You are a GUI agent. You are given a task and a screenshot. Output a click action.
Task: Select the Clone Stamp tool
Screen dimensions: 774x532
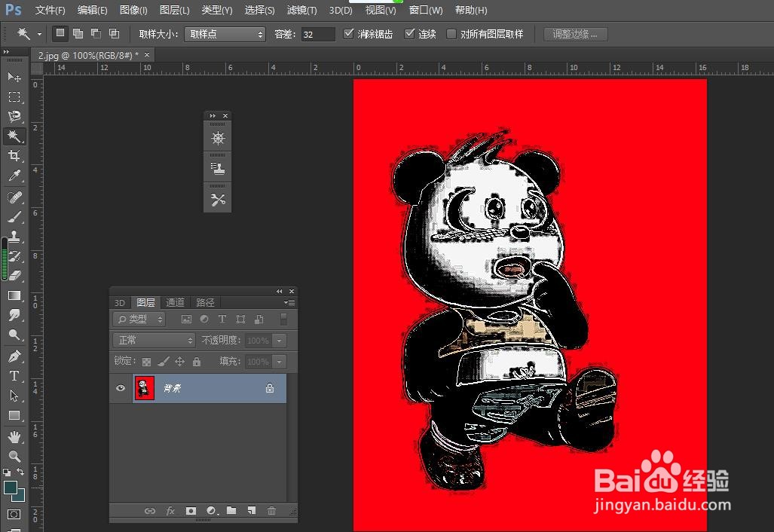pyautogui.click(x=14, y=237)
